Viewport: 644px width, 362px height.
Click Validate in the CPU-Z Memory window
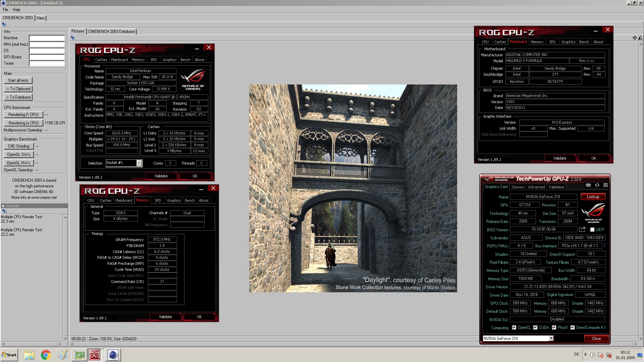pyautogui.click(x=165, y=317)
